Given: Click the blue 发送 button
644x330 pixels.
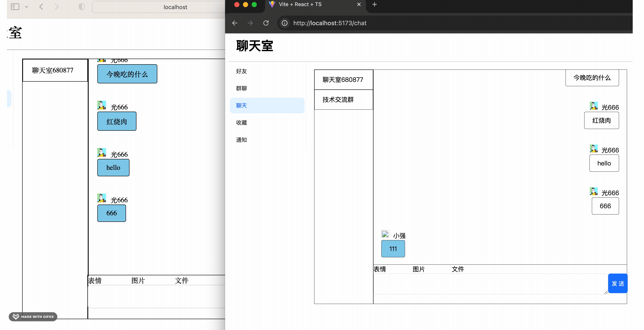Looking at the screenshot, I should 617,283.
